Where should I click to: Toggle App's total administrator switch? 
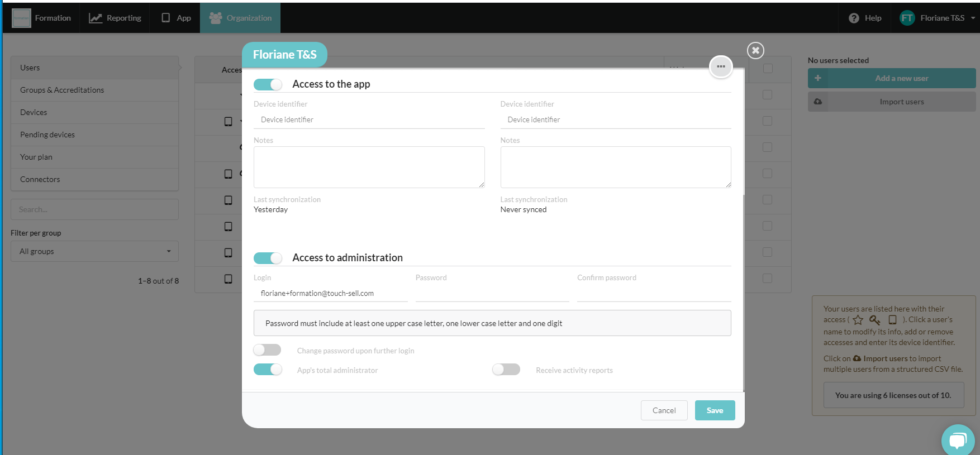(268, 370)
